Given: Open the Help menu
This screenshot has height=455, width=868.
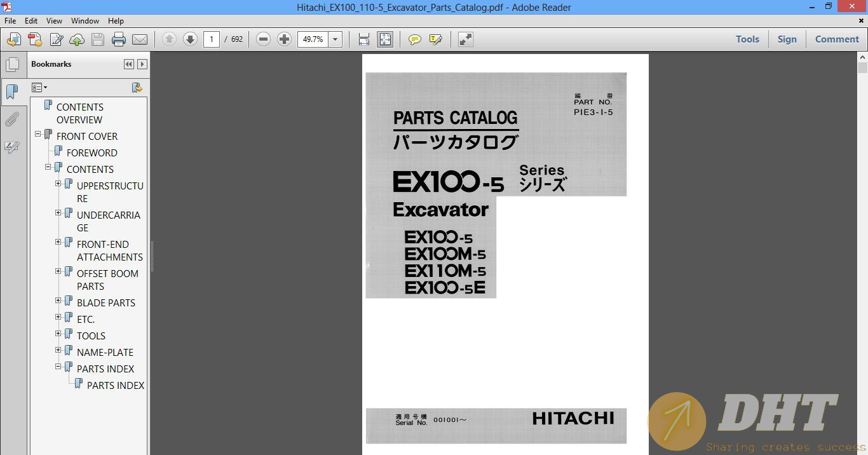Looking at the screenshot, I should pos(116,21).
